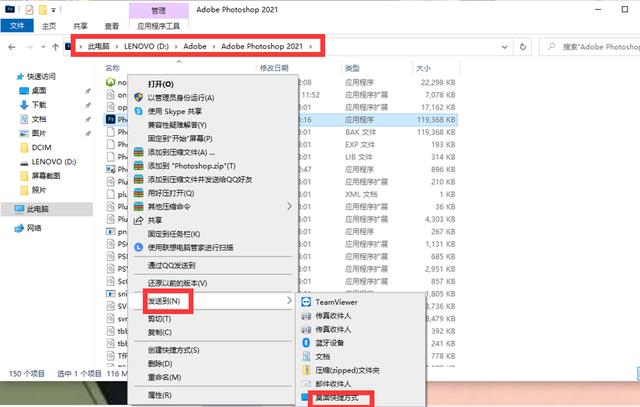The height and width of the screenshot is (407, 640).
Task: Select 网络 in navigation pane
Action: click(34, 228)
